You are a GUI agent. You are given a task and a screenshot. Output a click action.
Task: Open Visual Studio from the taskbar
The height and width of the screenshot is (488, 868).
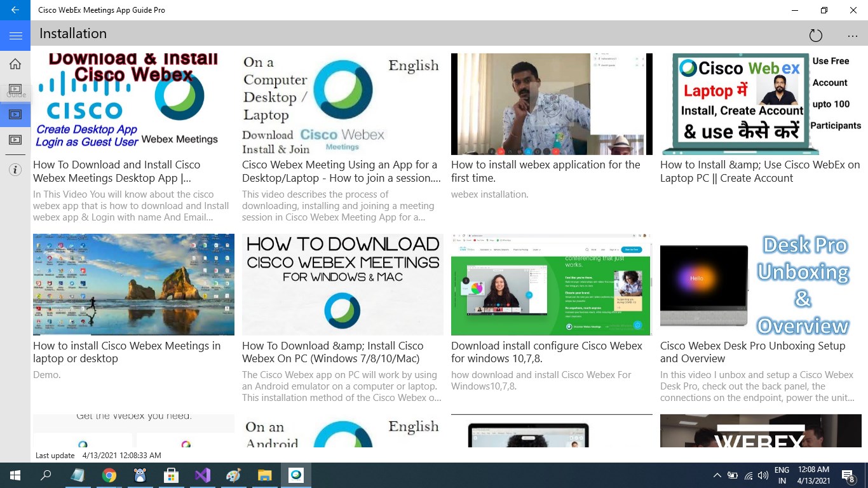[203, 475]
